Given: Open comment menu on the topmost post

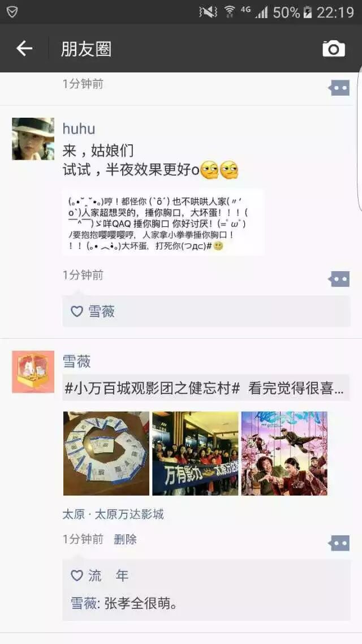Looking at the screenshot, I should (x=339, y=88).
